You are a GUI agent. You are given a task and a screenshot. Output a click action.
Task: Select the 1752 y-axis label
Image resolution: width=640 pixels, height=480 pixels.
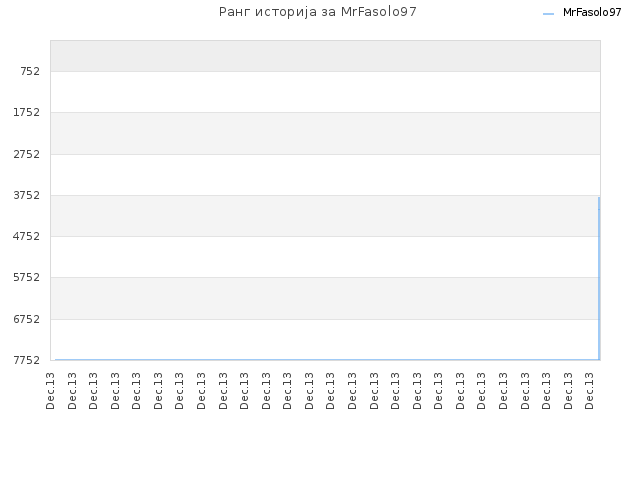click(x=27, y=112)
